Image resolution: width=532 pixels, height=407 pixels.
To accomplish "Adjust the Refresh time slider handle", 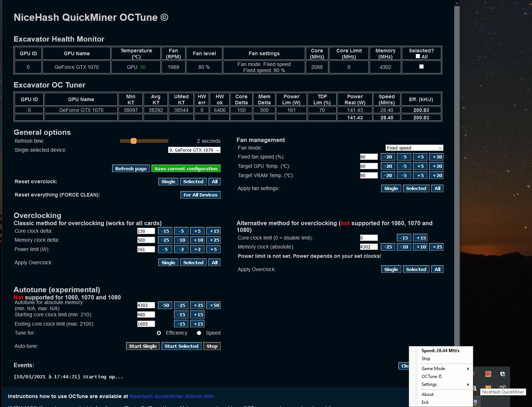I will pyautogui.click(x=134, y=141).
